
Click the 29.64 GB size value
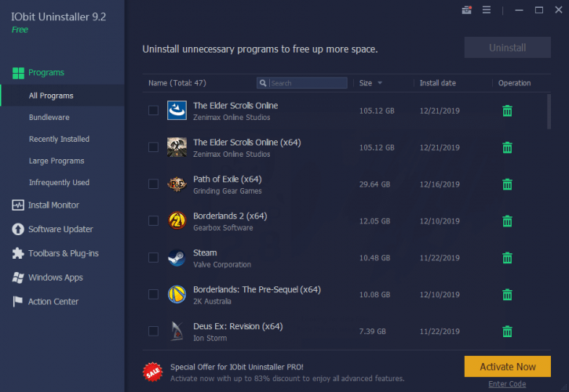pos(374,184)
